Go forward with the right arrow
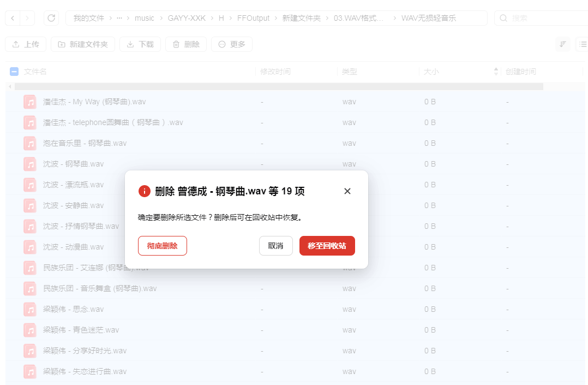The width and height of the screenshot is (588, 385). (27, 18)
